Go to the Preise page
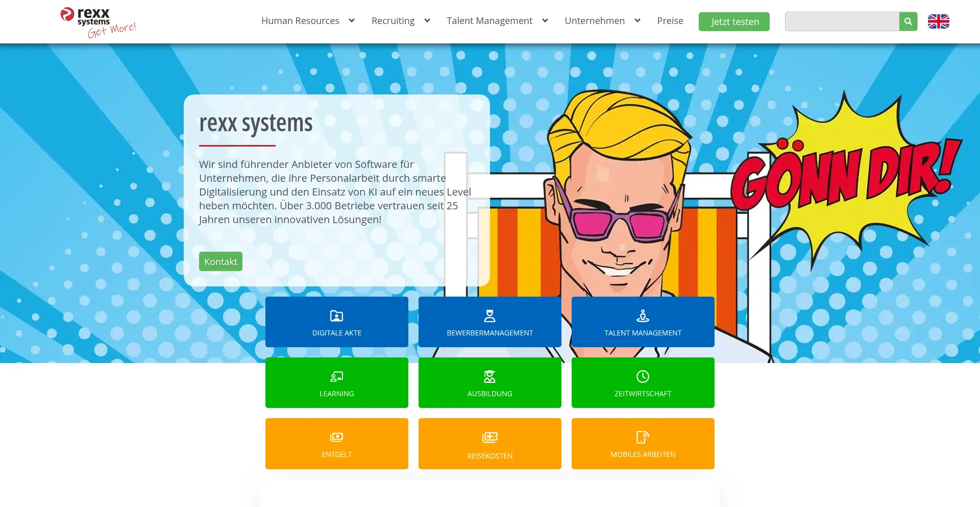Screen dimensions: 980x507 coord(670,21)
